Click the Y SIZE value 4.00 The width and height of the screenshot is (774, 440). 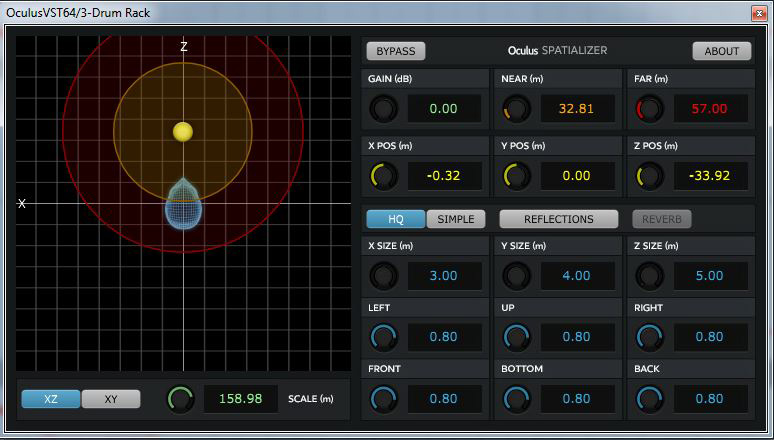pyautogui.click(x=577, y=276)
